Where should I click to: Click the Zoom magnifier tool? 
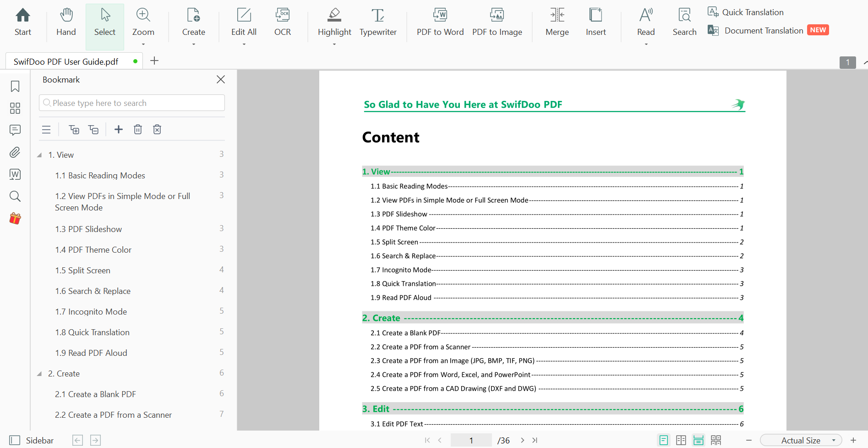[143, 22]
